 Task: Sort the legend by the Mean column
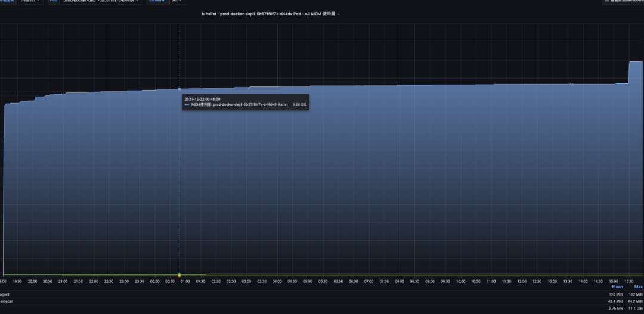[617, 287]
